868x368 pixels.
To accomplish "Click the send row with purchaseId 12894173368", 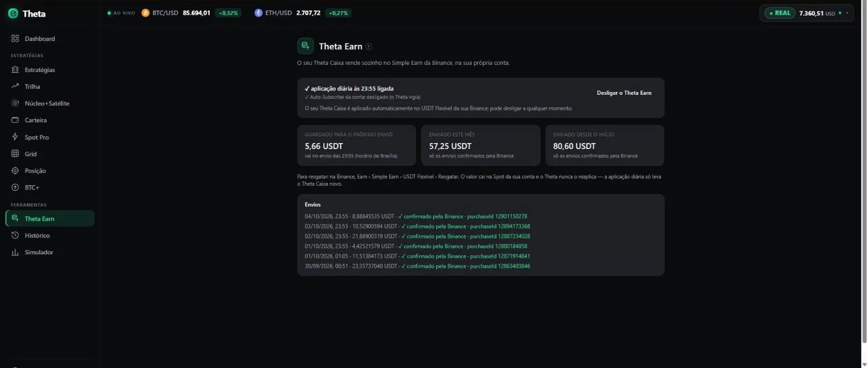I will tap(417, 226).
